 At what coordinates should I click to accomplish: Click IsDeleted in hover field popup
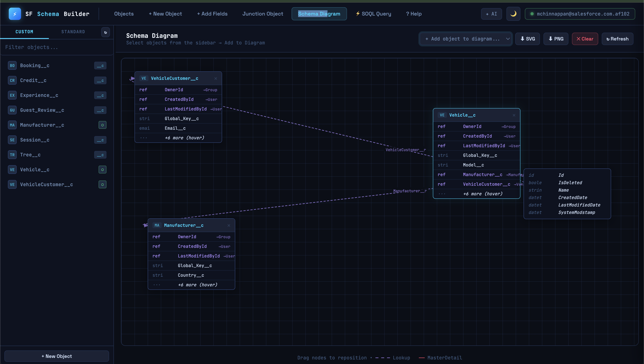tap(570, 183)
